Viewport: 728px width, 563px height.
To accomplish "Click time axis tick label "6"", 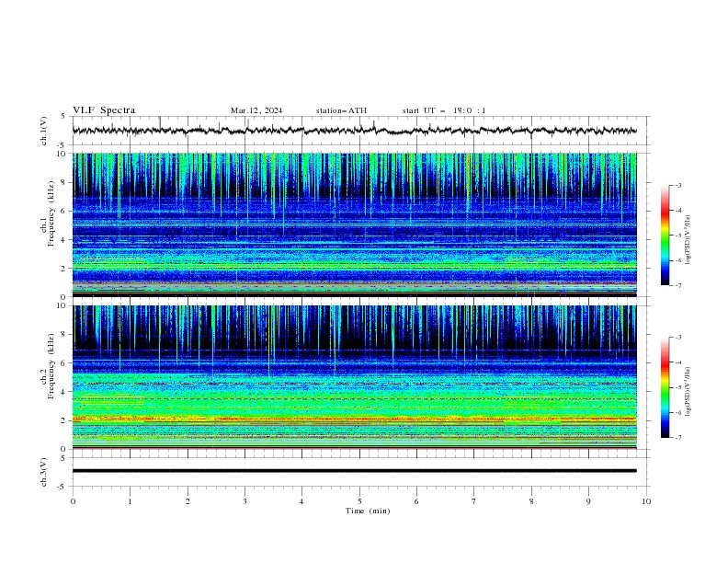I will pyautogui.click(x=416, y=501).
